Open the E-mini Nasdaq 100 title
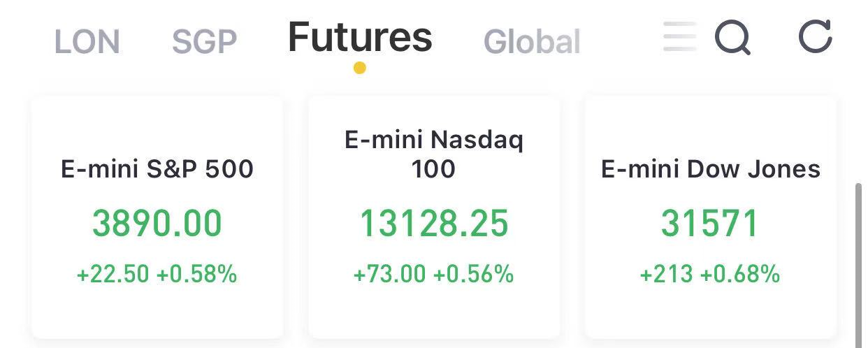The height and width of the screenshot is (348, 868). tap(434, 154)
